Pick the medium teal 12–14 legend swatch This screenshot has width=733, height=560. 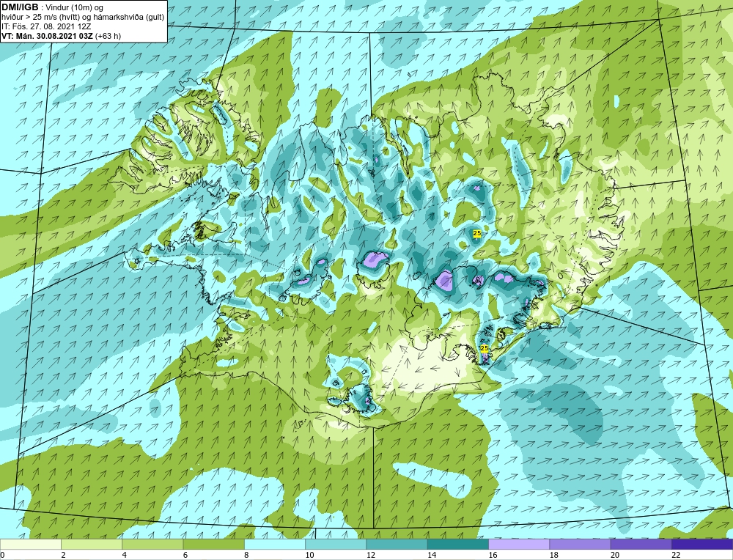[x=397, y=544]
